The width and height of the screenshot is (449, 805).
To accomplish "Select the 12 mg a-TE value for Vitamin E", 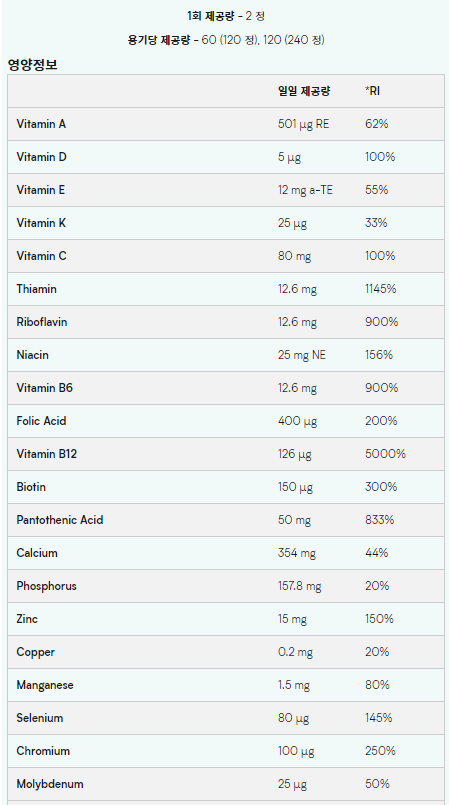I will click(x=305, y=190).
